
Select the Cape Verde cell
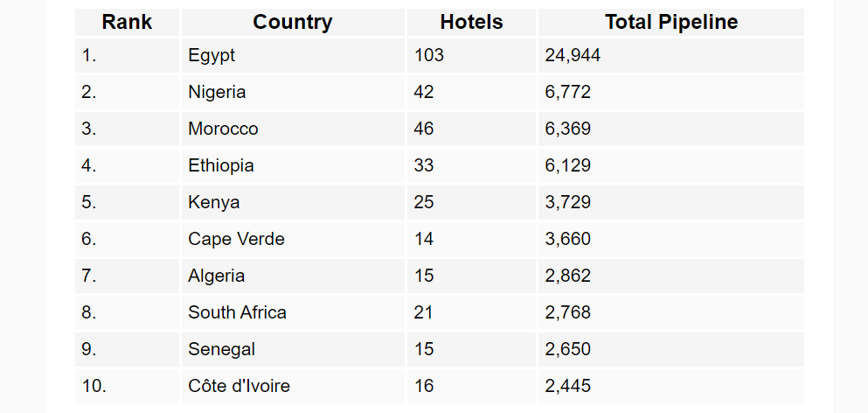coord(293,239)
